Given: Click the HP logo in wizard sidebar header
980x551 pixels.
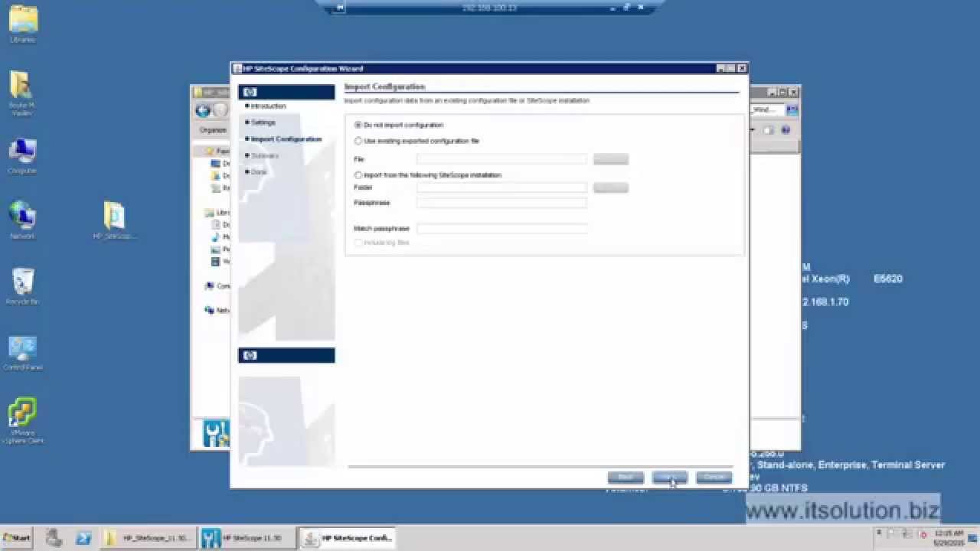Looking at the screenshot, I should coord(250,93).
